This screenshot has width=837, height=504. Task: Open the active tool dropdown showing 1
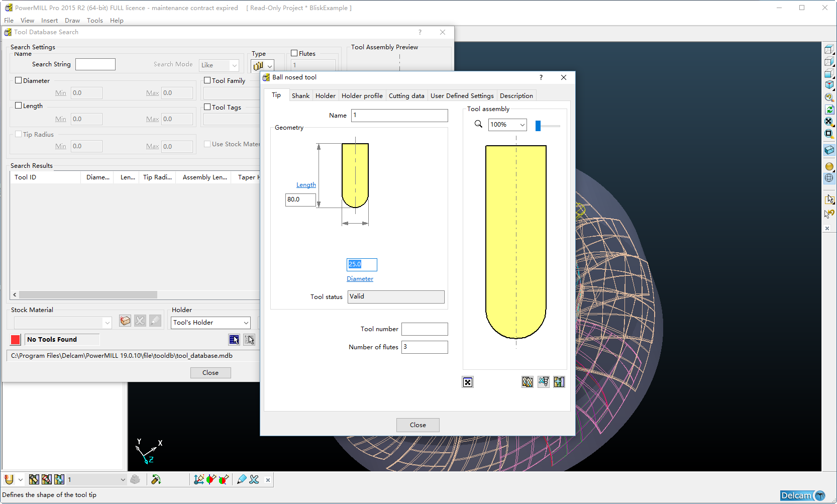(x=96, y=479)
